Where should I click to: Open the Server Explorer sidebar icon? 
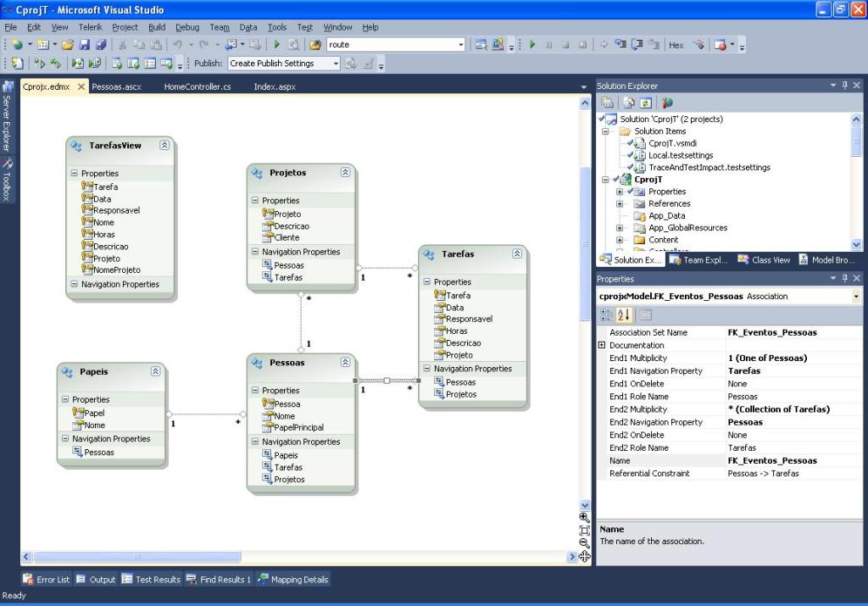point(7,115)
